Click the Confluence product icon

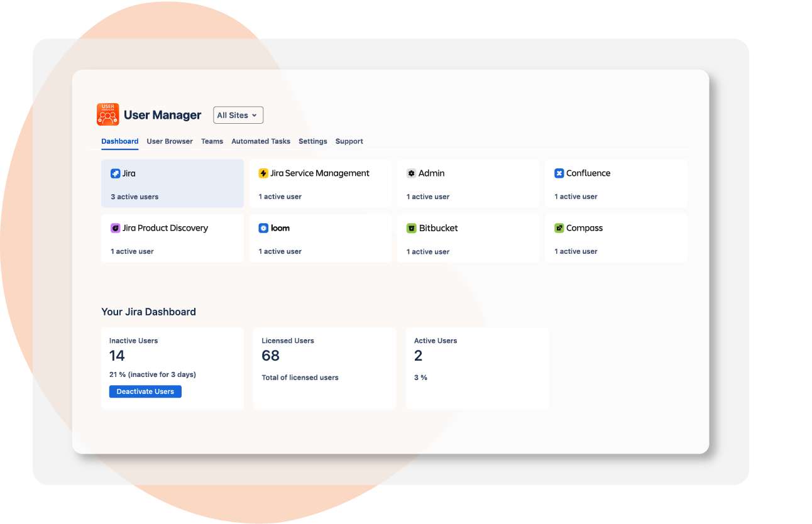559,173
